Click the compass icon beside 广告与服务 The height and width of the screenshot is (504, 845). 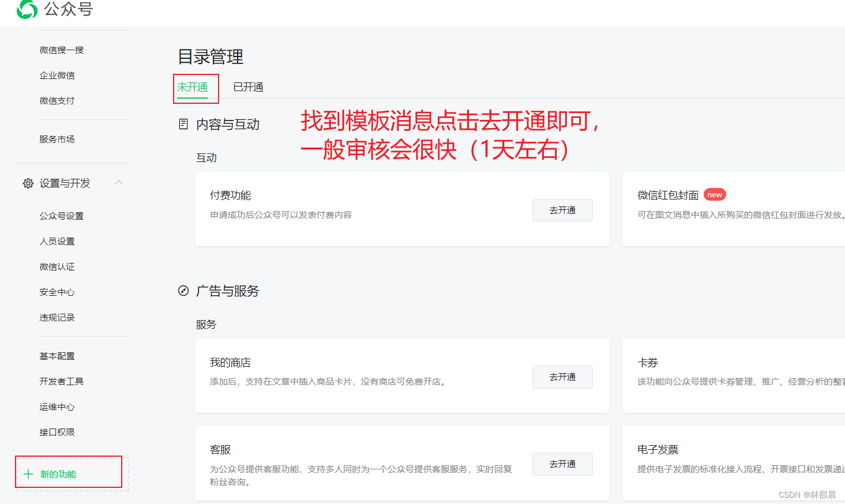click(x=183, y=291)
